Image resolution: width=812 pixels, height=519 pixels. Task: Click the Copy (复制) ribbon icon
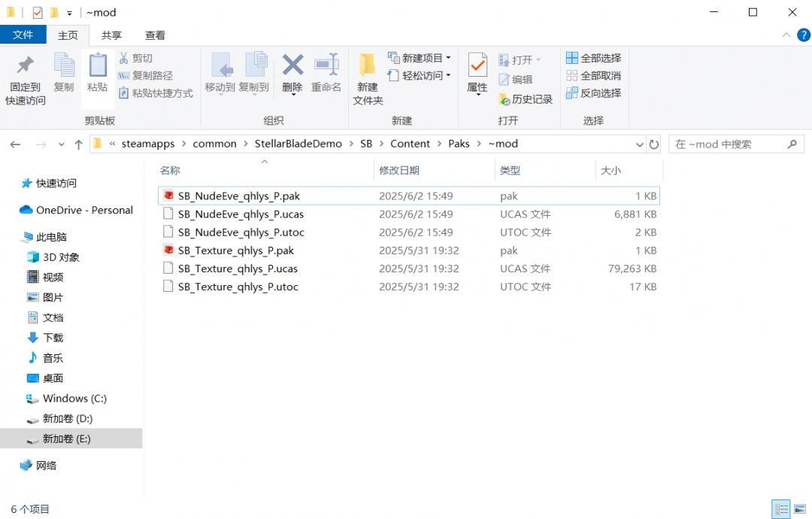coord(64,65)
